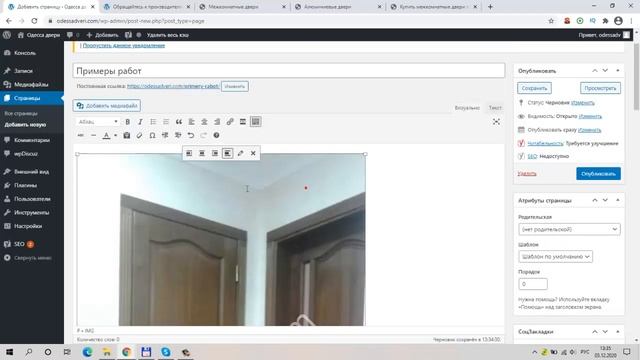
Task: Toggle the Social Bookmarks panel
Action: [618, 331]
